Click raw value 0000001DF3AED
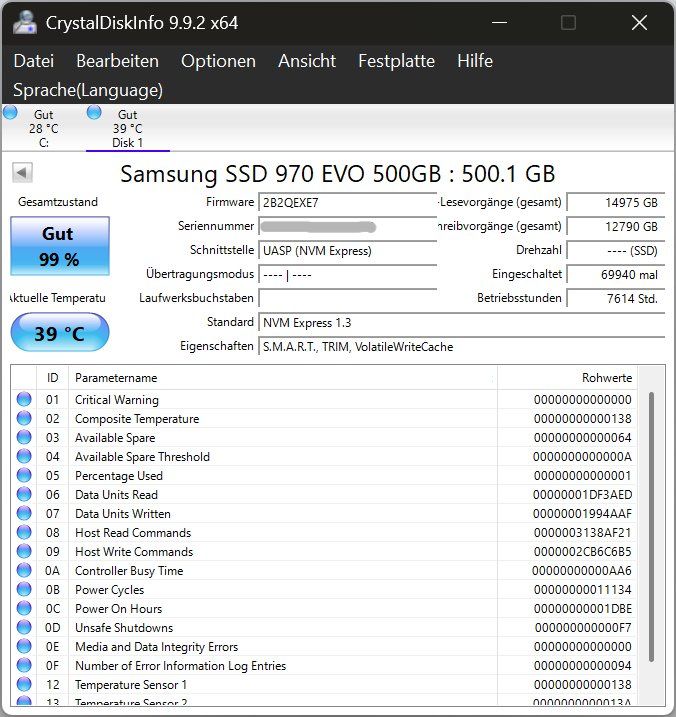676x717 pixels. tap(582, 494)
